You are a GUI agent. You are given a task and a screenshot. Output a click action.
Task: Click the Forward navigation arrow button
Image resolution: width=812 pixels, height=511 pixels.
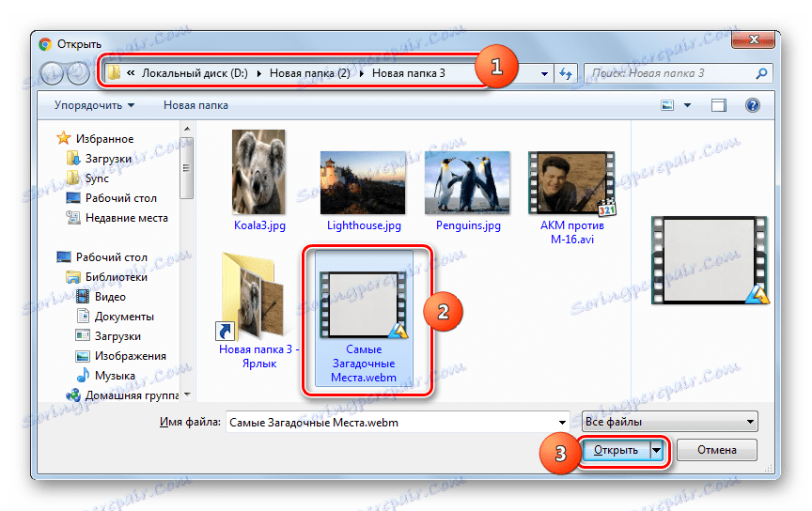pos(78,73)
